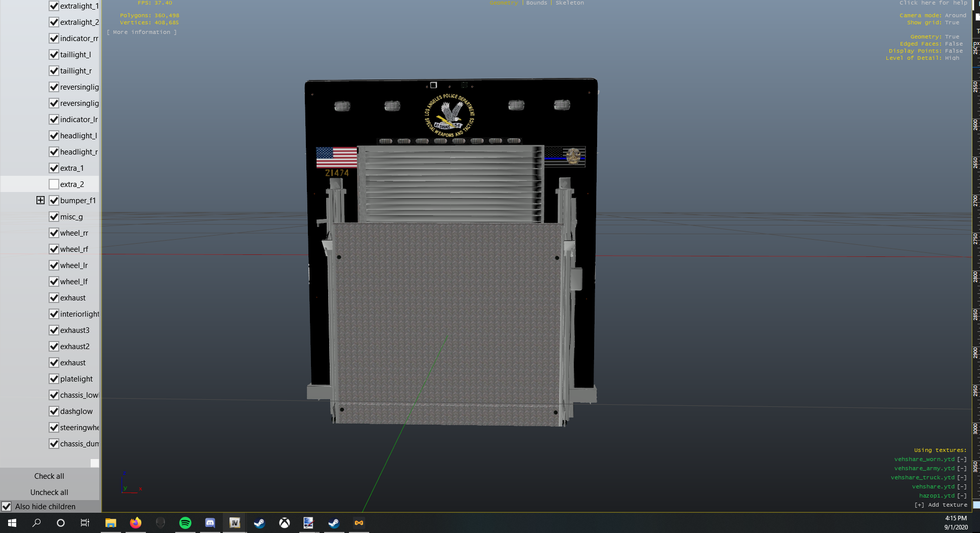Viewport: 980px width, 533px height.
Task: Open File Explorer from the taskbar
Action: coord(110,523)
